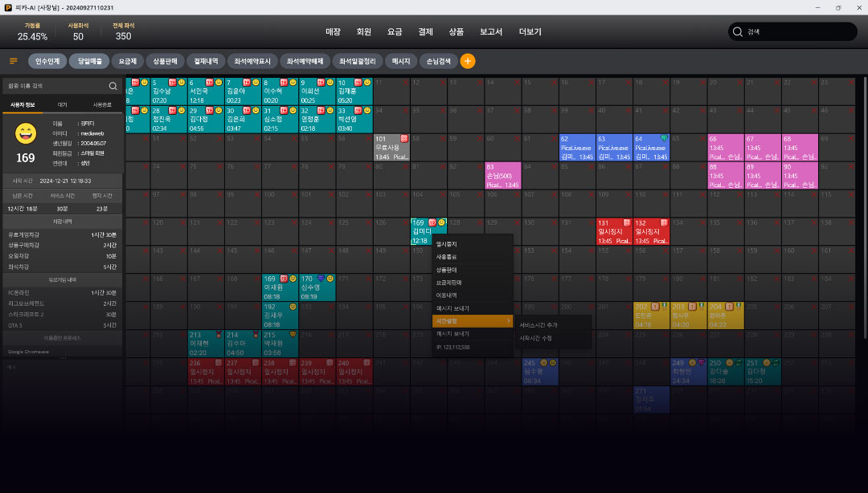
Task: Click the smiley icon on seat 169 tile
Action: (442, 222)
